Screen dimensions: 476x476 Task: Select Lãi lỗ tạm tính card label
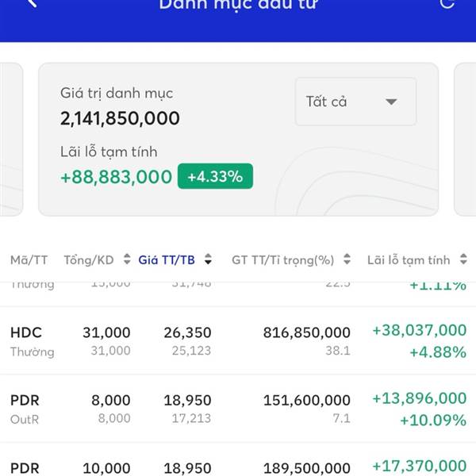pos(109,152)
